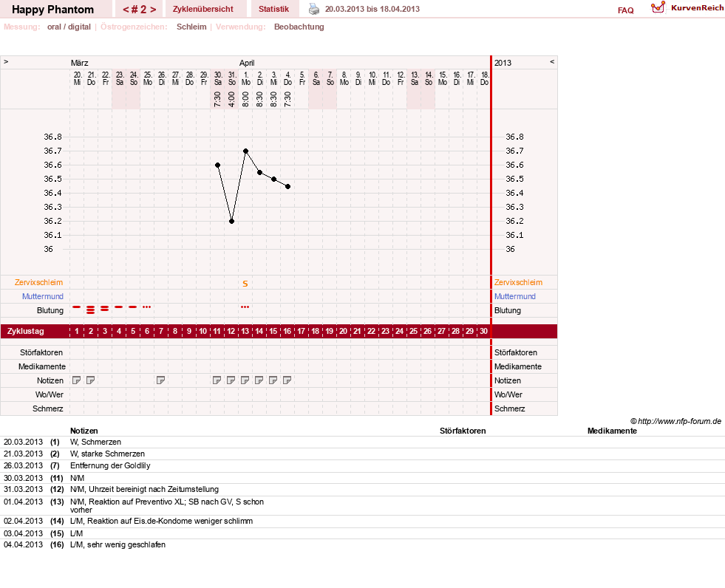Click the right-side Zervixschleim label

click(518, 282)
